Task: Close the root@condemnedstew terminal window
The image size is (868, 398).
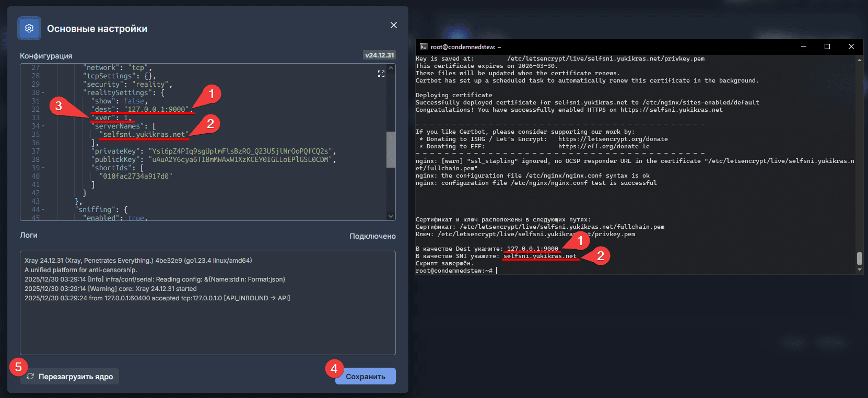Action: 851,47
